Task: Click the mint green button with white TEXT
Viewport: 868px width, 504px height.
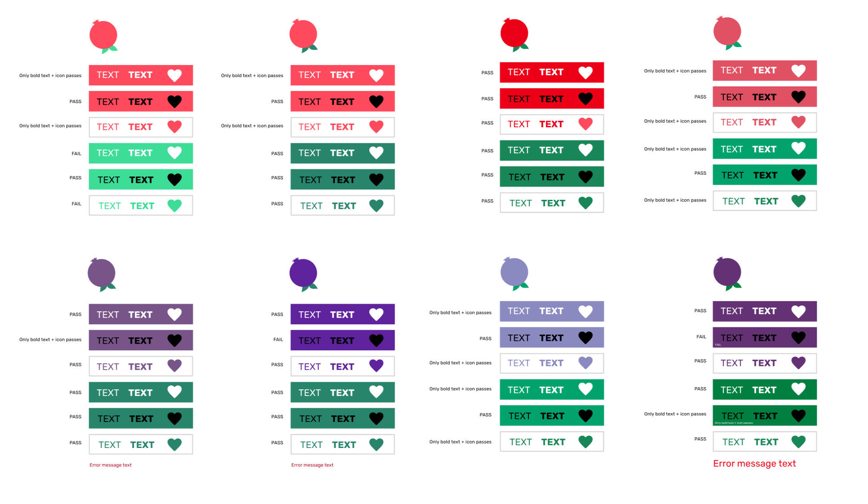Action: 141,153
